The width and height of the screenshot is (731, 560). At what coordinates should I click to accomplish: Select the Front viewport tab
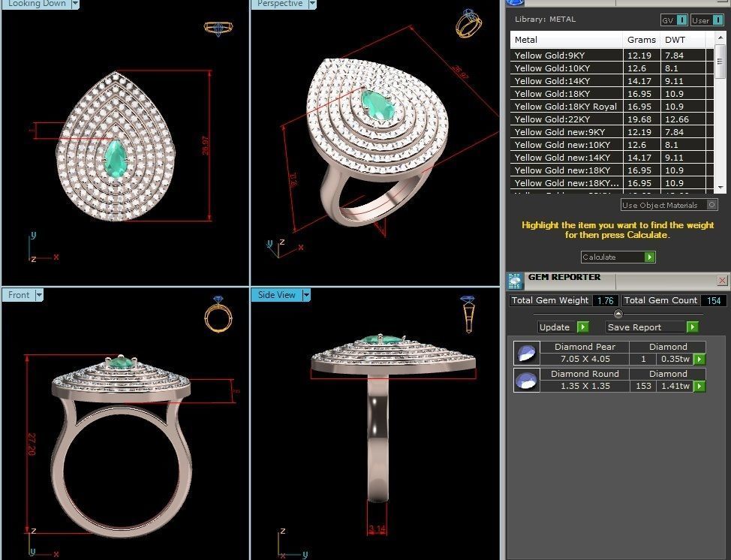click(x=19, y=295)
